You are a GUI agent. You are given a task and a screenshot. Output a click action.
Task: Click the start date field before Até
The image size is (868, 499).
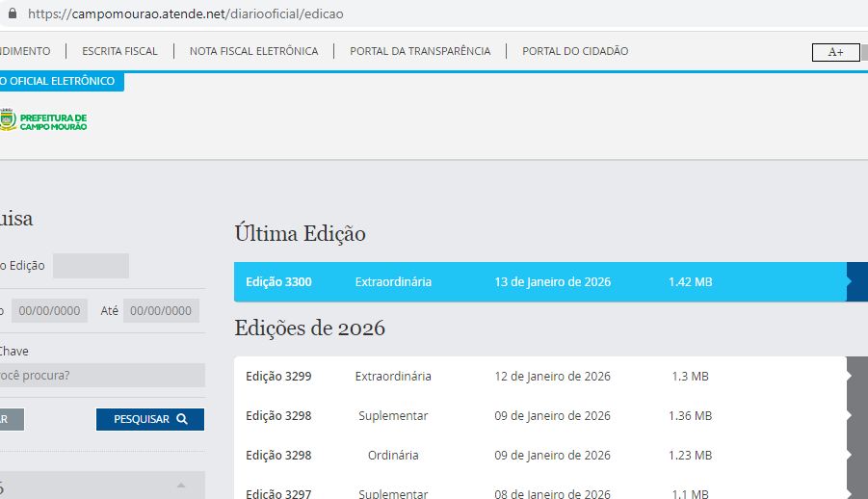[49, 311]
